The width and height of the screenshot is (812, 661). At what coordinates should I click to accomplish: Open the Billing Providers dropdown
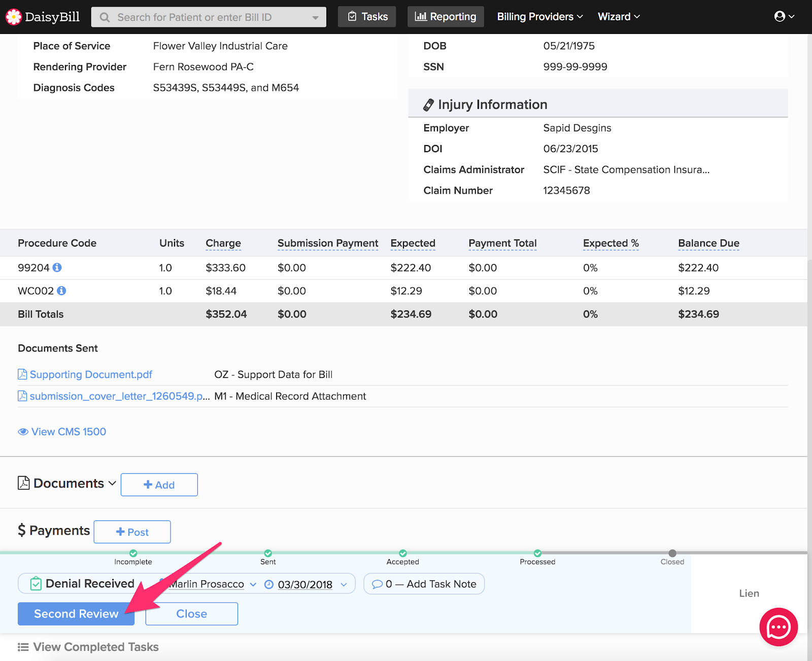tap(539, 17)
